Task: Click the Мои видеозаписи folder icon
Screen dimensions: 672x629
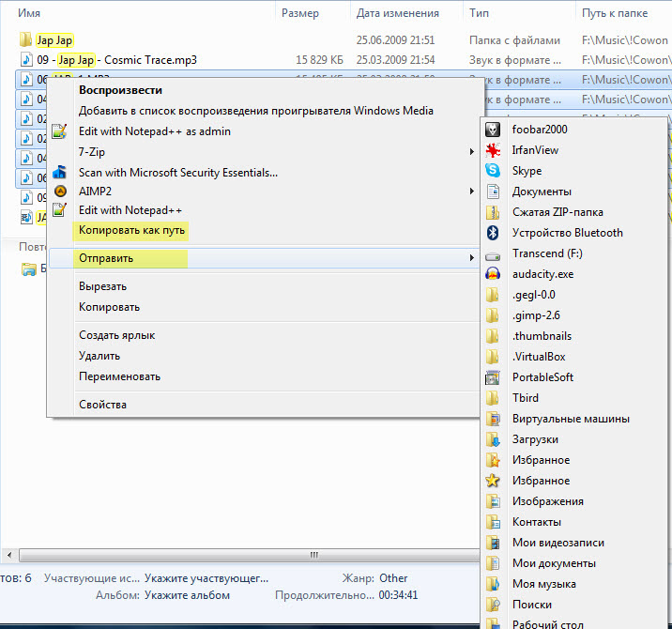Action: click(x=493, y=543)
